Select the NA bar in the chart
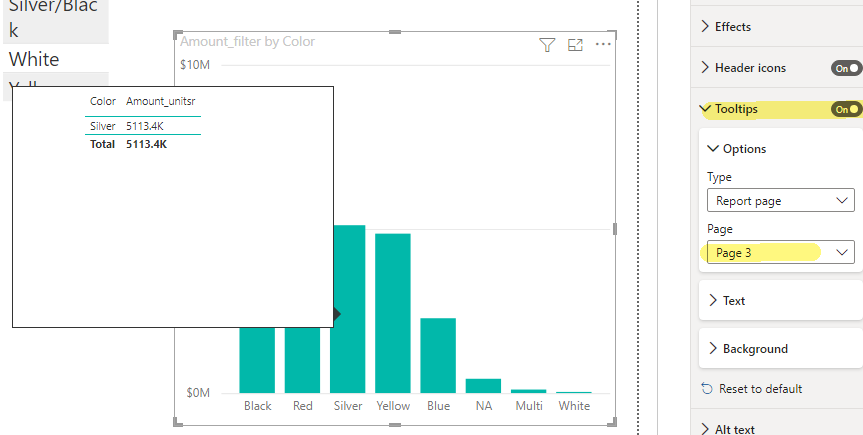 click(x=483, y=385)
